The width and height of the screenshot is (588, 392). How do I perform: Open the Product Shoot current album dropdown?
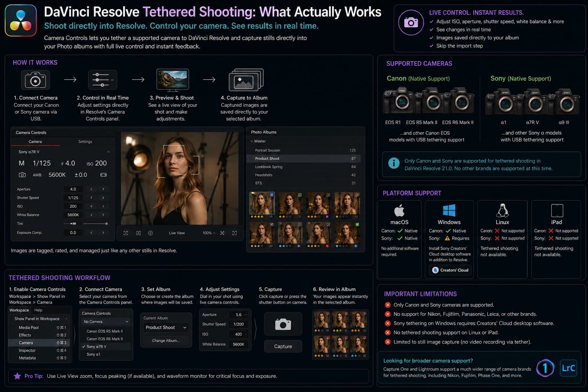(x=166, y=327)
